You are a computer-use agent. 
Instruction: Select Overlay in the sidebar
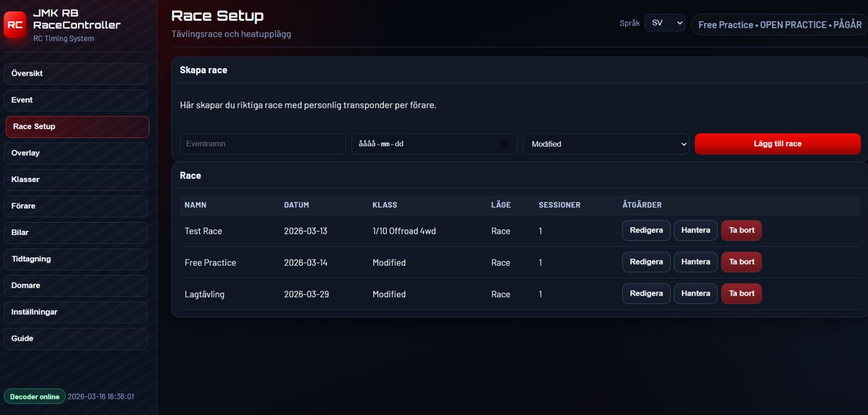(76, 153)
